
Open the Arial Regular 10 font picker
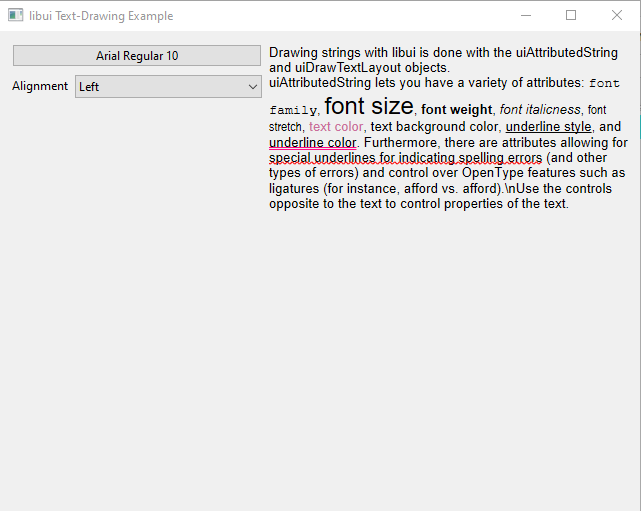click(x=137, y=56)
